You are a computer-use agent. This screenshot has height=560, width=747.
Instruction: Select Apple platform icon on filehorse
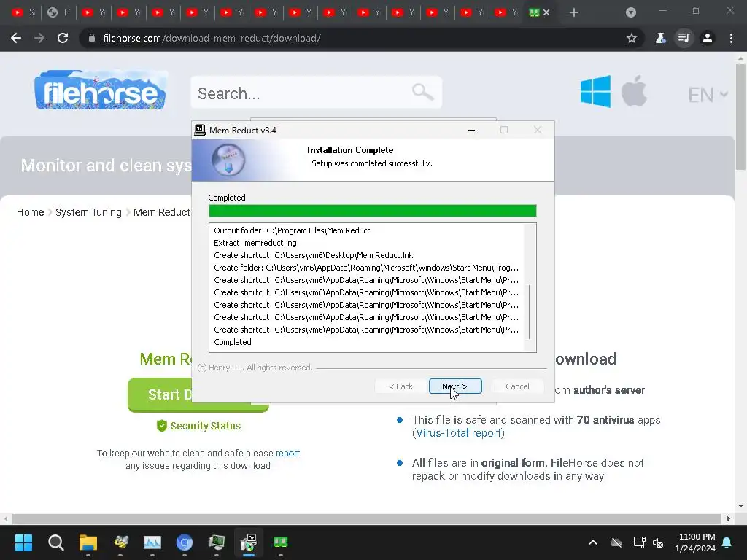point(634,90)
